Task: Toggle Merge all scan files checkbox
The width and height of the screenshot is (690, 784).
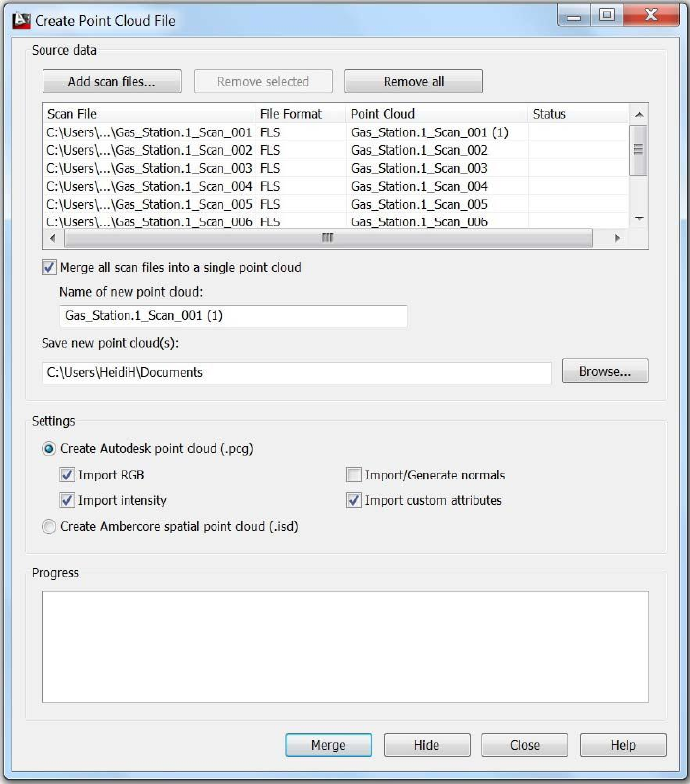Action: pos(49,268)
